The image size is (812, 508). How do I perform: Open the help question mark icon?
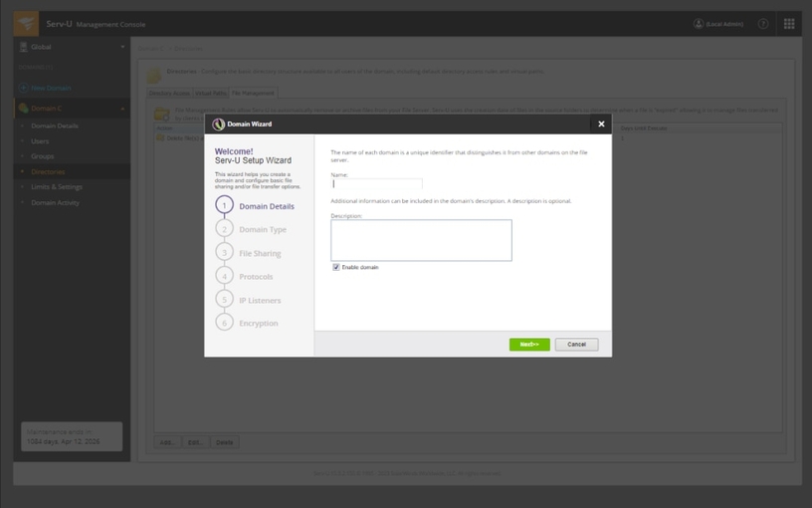[x=763, y=24]
